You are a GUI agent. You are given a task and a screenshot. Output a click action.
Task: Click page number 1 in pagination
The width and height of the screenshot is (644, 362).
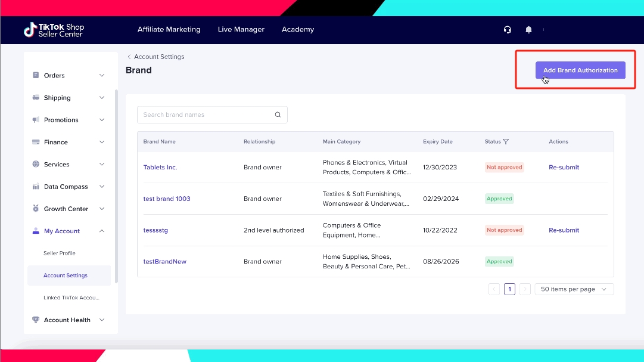click(x=510, y=289)
